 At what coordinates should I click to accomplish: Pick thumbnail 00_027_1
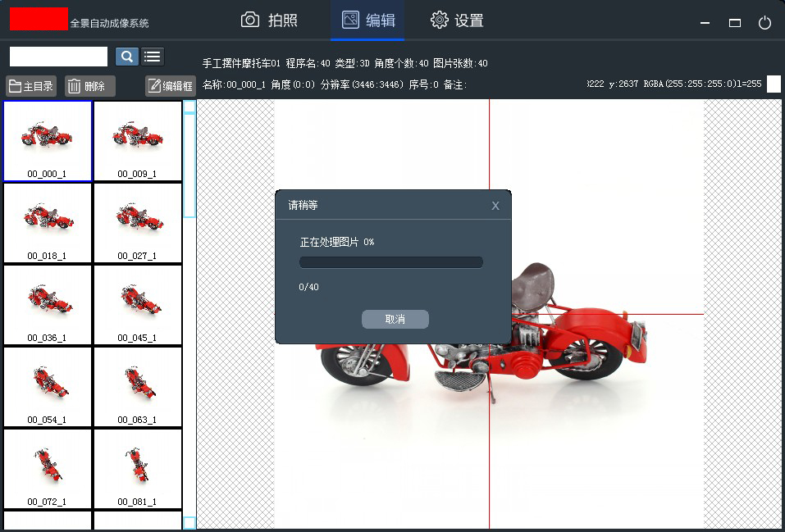138,223
